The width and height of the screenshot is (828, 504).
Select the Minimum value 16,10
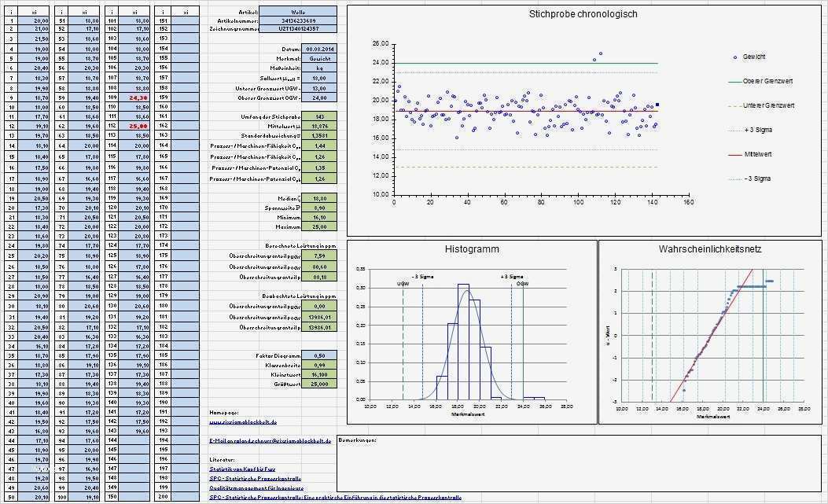point(319,218)
